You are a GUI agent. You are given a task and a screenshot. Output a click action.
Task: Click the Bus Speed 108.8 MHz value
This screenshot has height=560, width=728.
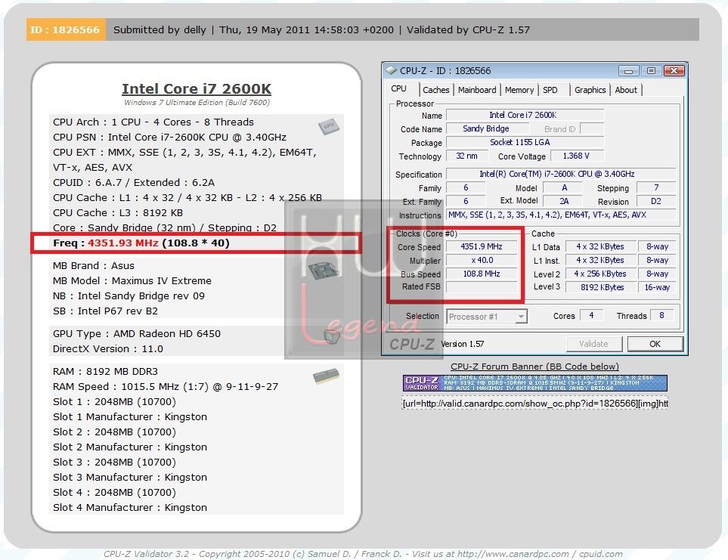click(482, 274)
